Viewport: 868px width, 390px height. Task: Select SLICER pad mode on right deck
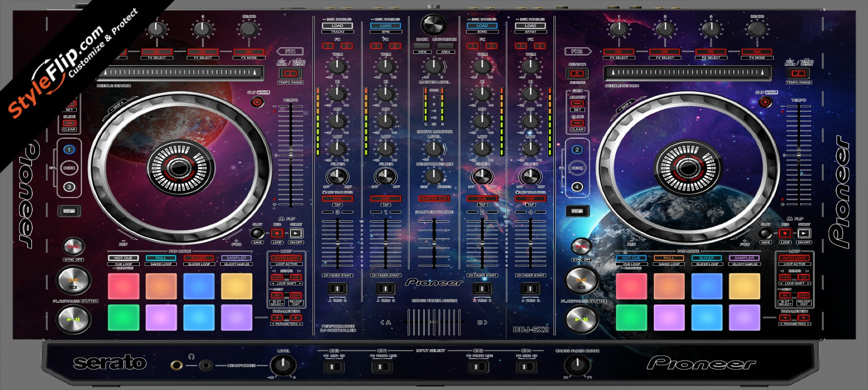707,258
